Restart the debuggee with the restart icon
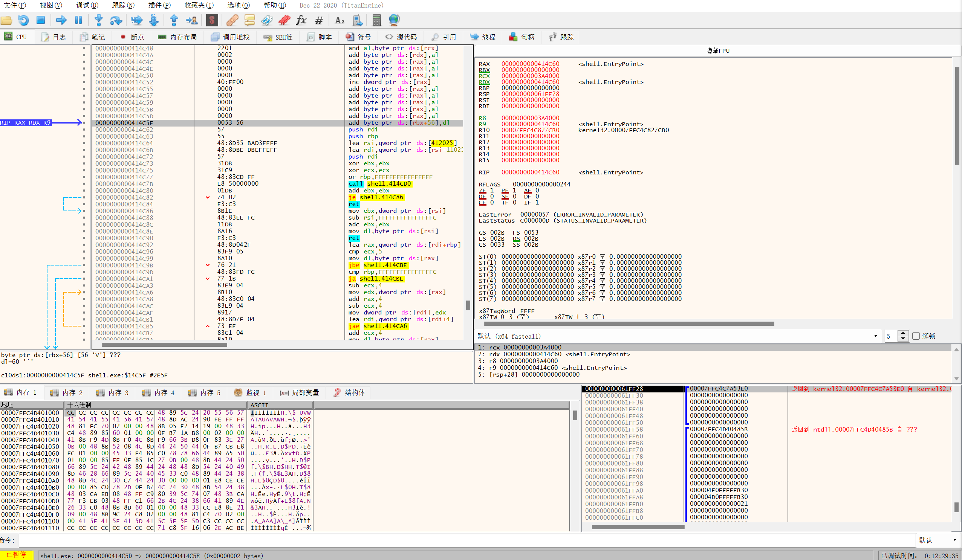This screenshot has height=560, width=962. coord(24,20)
